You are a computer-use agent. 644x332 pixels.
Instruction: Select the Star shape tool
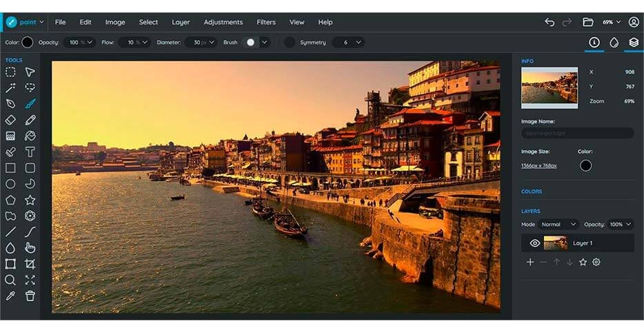30,200
